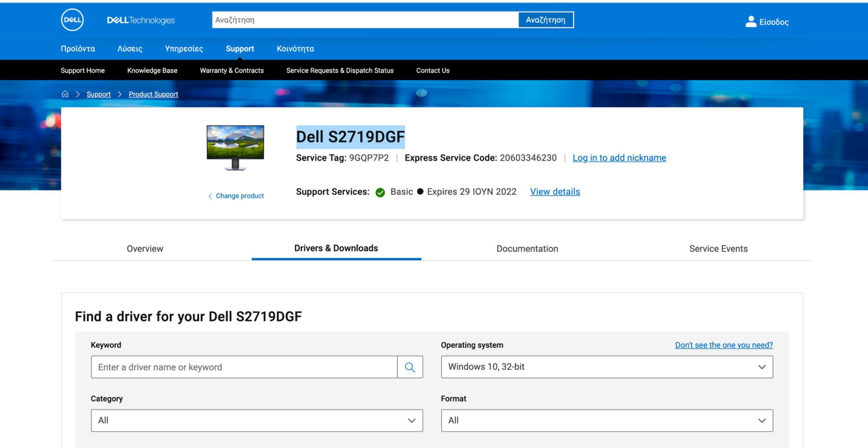This screenshot has width=868, height=448.
Task: Click the Αναζήτηση search button
Action: [x=545, y=20]
